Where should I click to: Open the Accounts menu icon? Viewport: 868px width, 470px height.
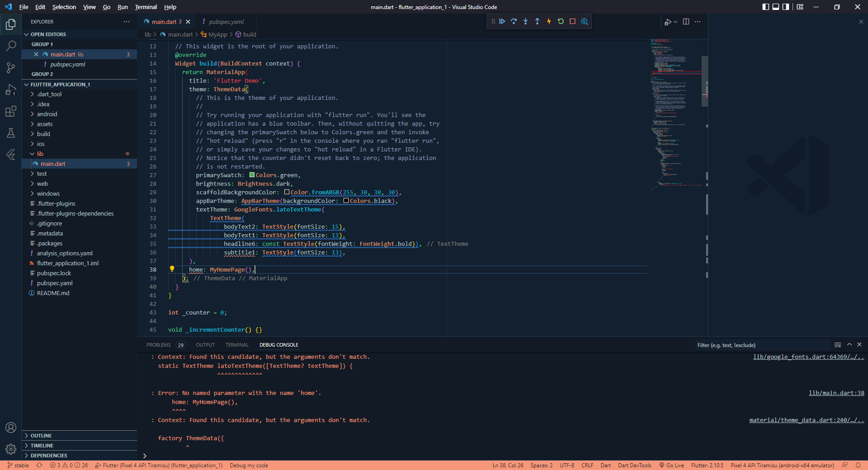11,428
